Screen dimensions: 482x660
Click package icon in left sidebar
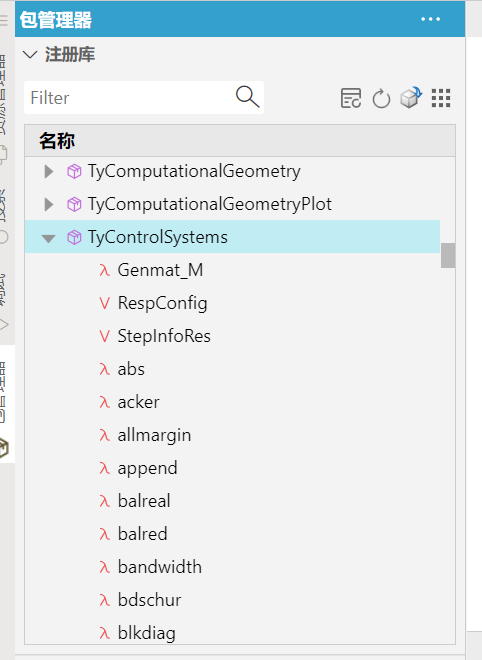[3, 448]
